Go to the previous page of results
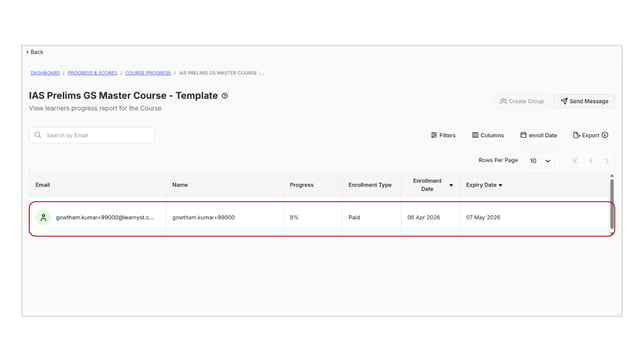 tap(591, 161)
